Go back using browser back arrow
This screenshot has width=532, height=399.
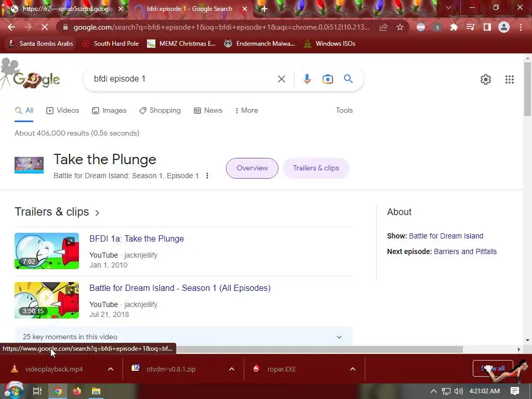11,27
